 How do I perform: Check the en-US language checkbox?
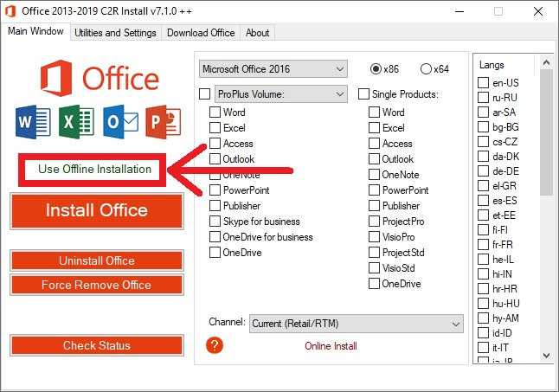tap(483, 83)
